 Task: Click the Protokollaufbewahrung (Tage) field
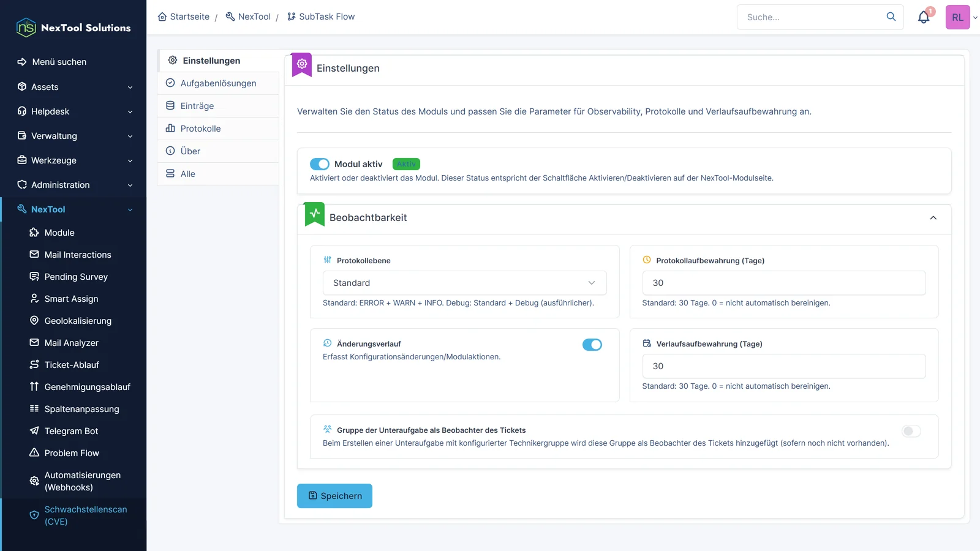click(x=784, y=283)
